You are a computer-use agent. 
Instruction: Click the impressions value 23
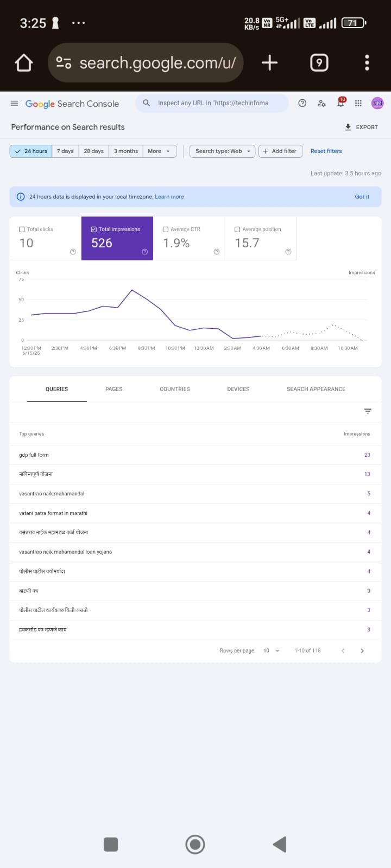[367, 455]
